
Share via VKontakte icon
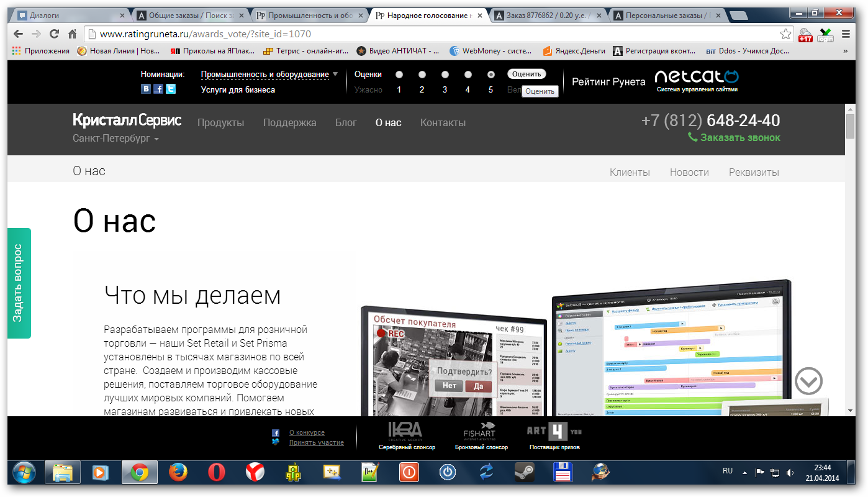(x=146, y=89)
